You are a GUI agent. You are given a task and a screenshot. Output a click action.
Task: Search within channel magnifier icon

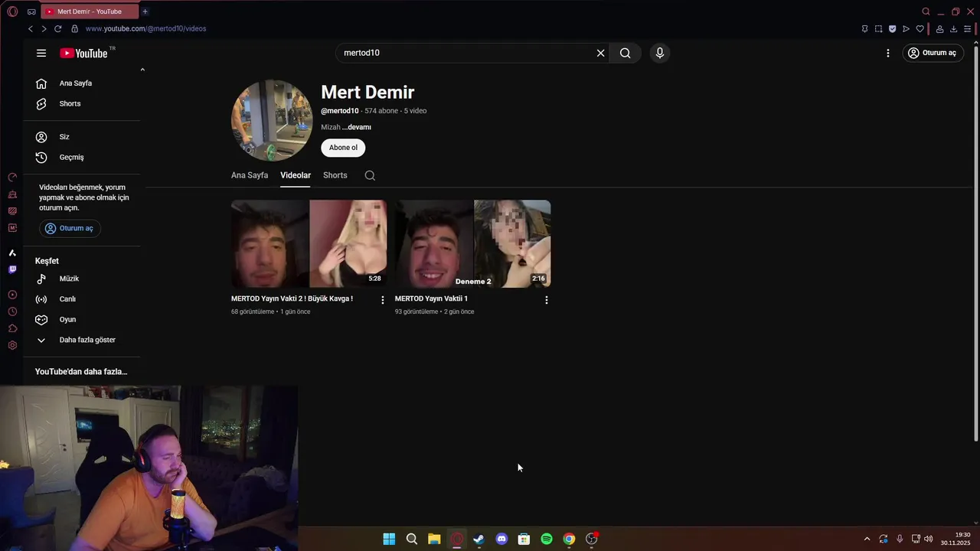coord(370,175)
